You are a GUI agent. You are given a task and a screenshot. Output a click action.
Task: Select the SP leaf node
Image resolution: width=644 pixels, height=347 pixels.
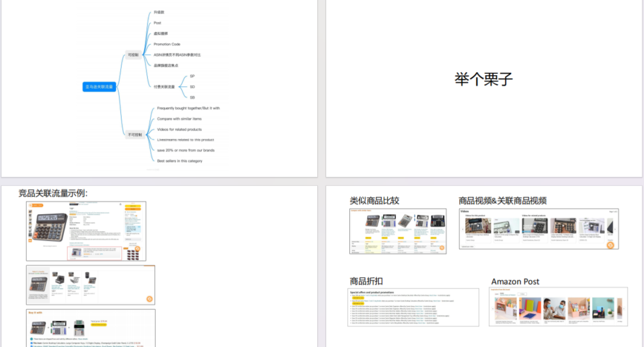(192, 76)
